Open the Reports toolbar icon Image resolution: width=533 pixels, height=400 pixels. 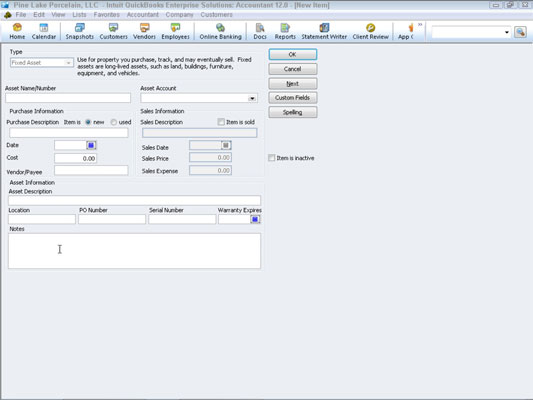click(x=285, y=32)
